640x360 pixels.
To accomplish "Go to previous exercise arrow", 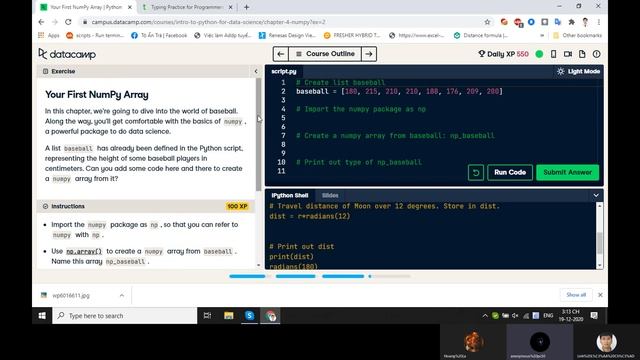I will click(281, 54).
